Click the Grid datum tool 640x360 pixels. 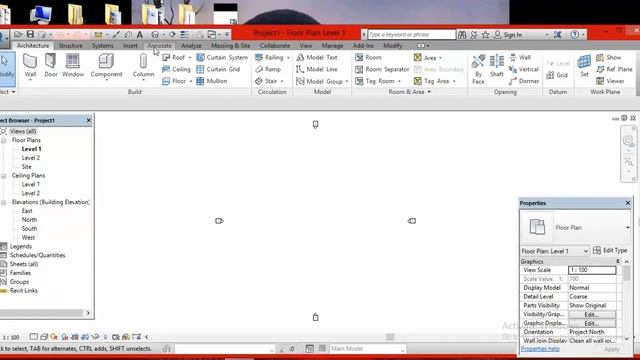pos(557,75)
